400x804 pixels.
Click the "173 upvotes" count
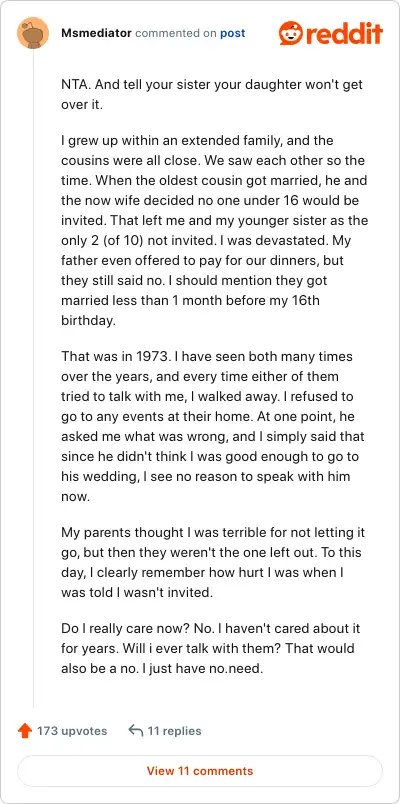coord(72,731)
